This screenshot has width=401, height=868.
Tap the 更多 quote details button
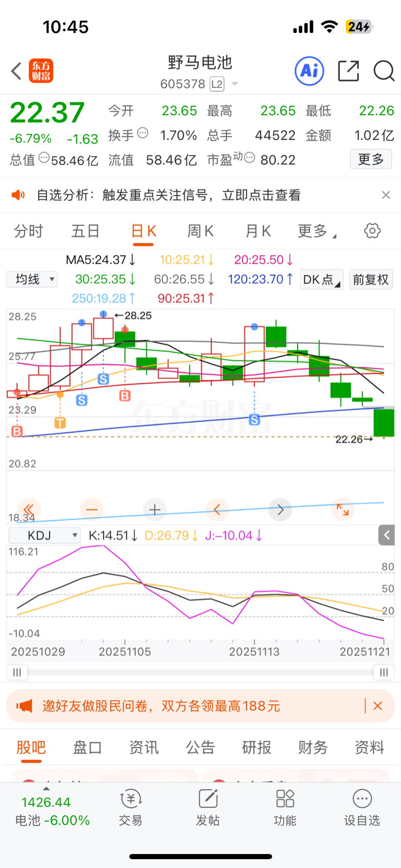[x=371, y=159]
